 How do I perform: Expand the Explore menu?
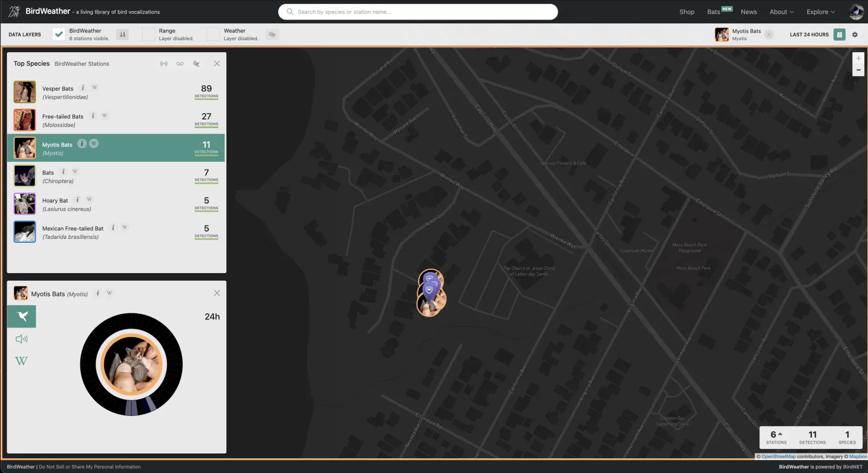821,12
